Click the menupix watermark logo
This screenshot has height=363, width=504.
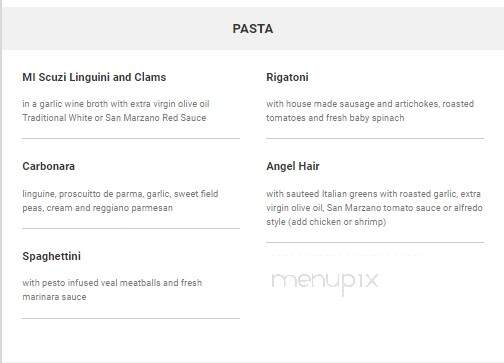coord(325,282)
